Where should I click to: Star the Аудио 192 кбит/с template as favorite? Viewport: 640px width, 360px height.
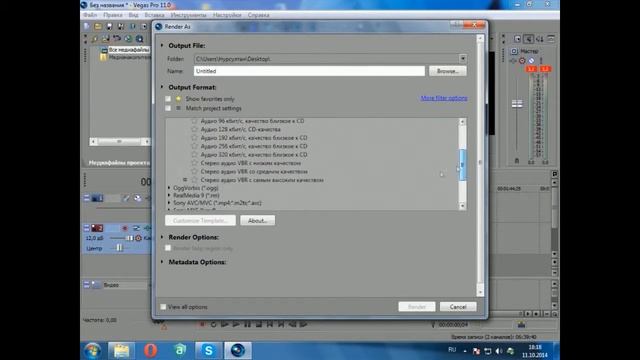pyautogui.click(x=194, y=138)
